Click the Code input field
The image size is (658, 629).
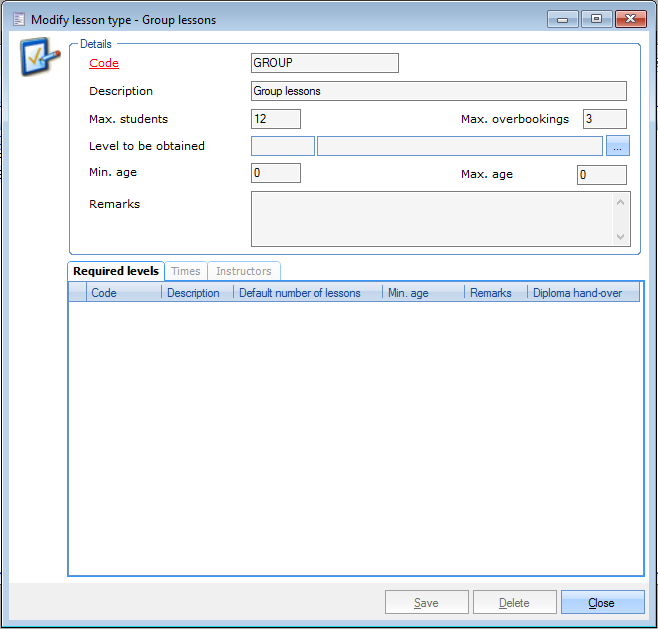324,63
